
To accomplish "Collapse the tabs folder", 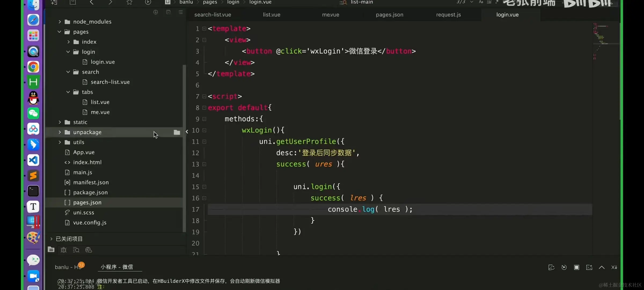I will coord(68,92).
